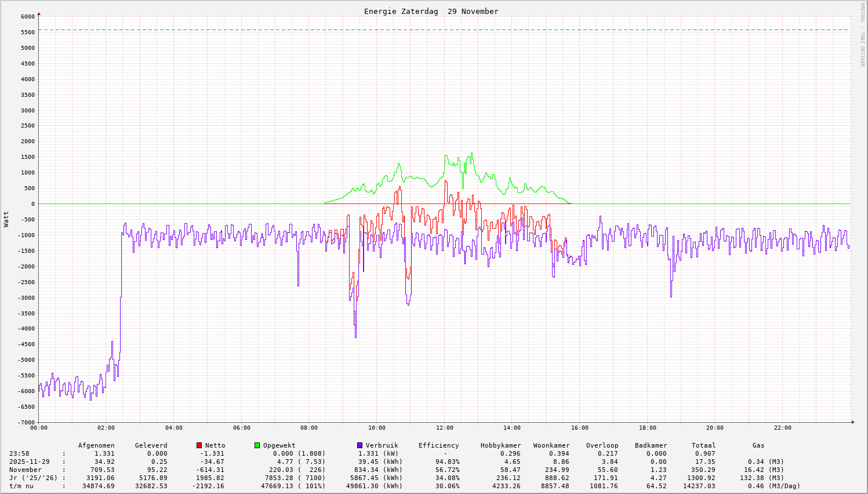Screen dimensions: 868x494
Task: Click the red Netto legend swatch
Action: tap(199, 445)
